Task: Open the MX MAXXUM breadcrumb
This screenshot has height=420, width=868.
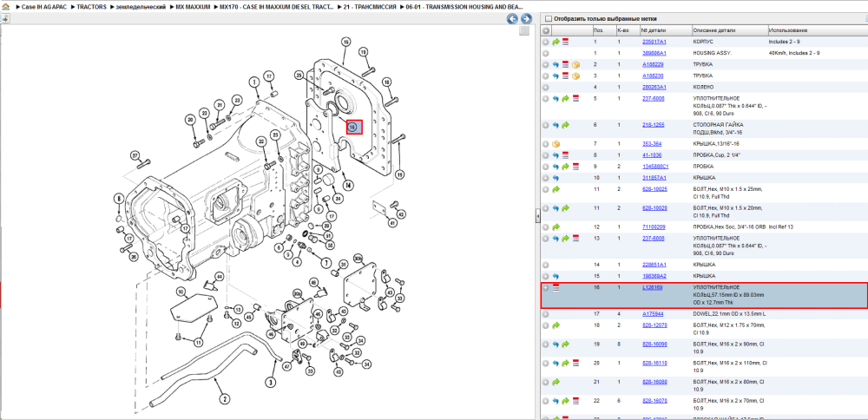Action: click(x=194, y=6)
